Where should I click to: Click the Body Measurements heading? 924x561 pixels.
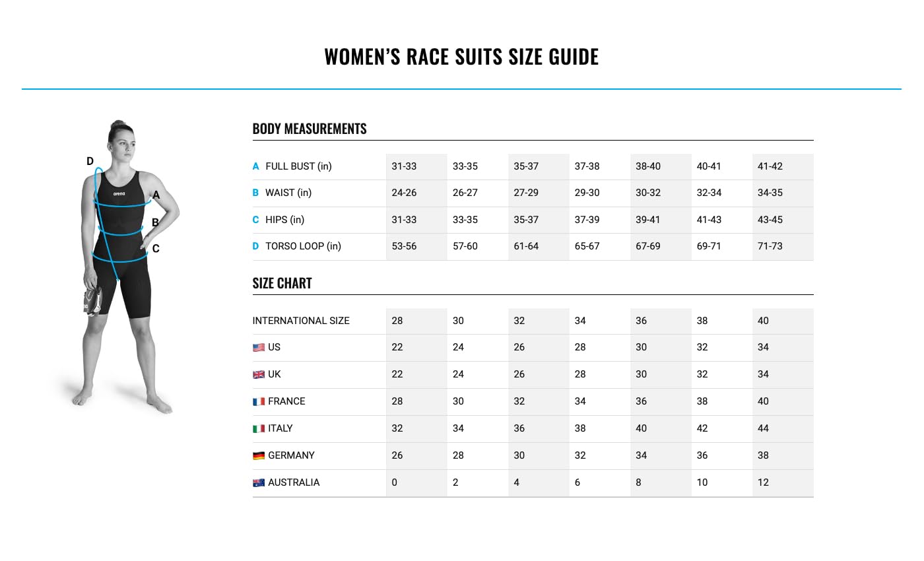pyautogui.click(x=309, y=129)
